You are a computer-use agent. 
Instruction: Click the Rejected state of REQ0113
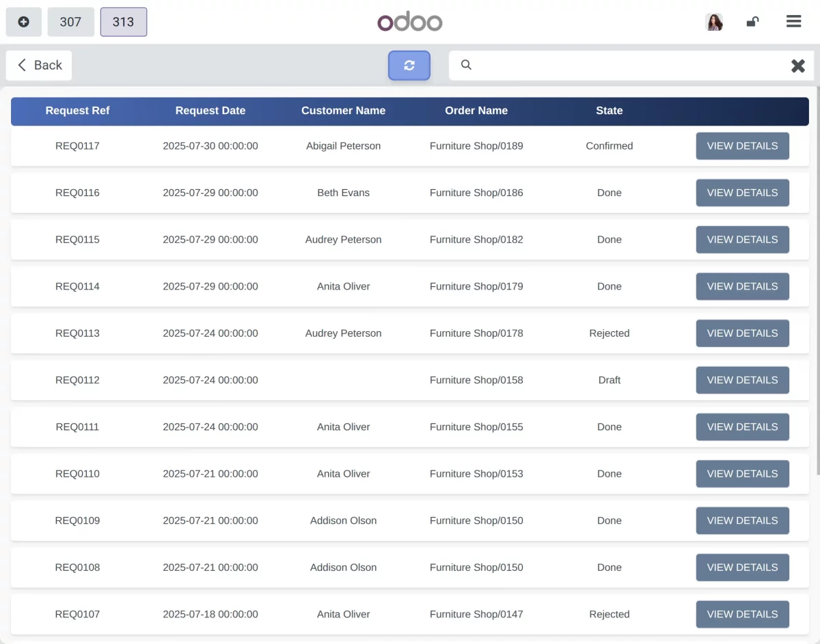coord(610,333)
